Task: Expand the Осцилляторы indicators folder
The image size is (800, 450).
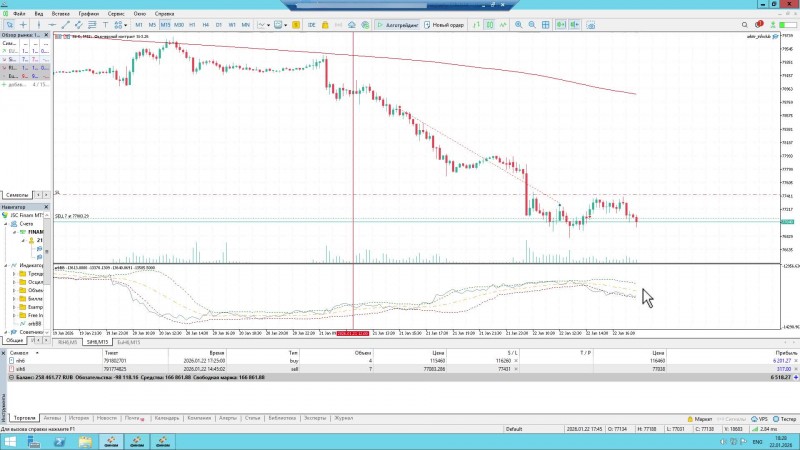Action: point(14,282)
